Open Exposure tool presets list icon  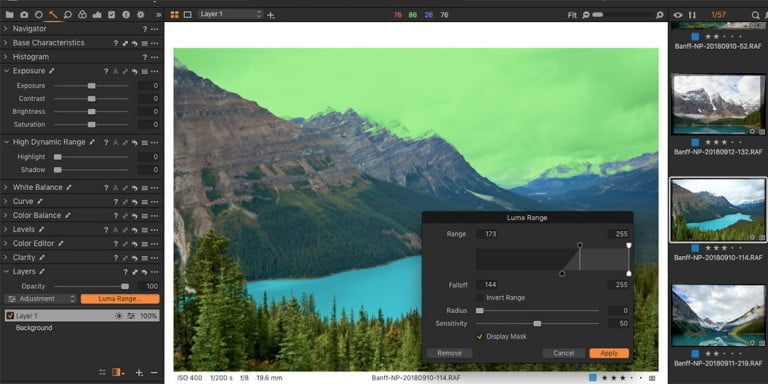(x=144, y=72)
